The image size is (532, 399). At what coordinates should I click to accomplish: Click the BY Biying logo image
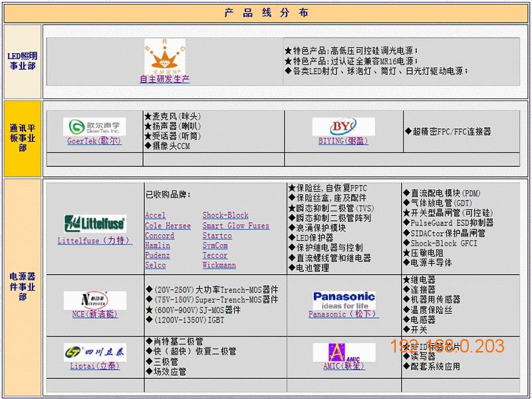343,126
